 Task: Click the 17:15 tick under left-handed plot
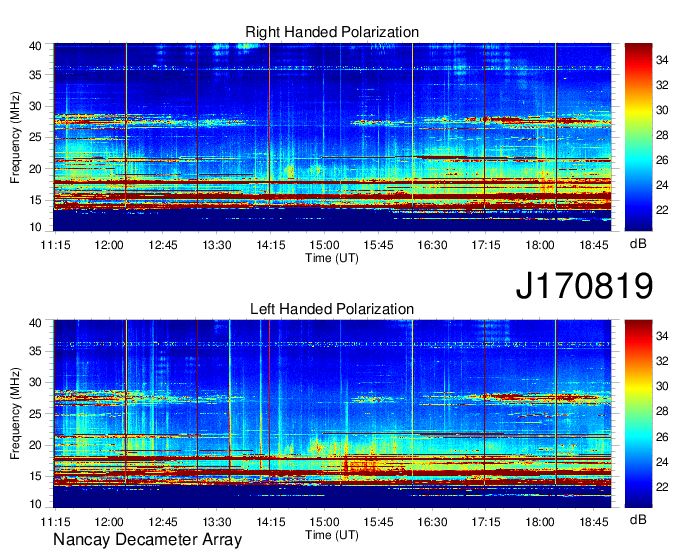486,522
